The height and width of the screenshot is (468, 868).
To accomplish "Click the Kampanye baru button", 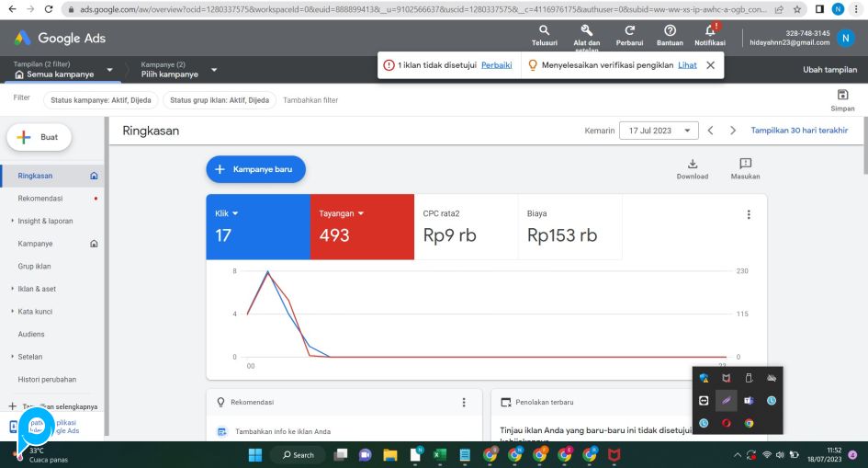I will coord(255,169).
